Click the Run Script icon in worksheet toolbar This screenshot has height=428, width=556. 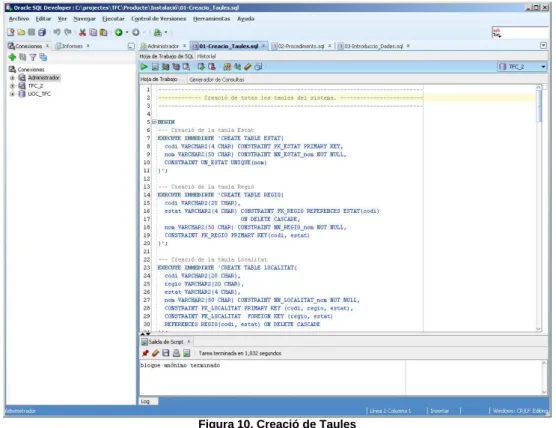pyautogui.click(x=155, y=67)
